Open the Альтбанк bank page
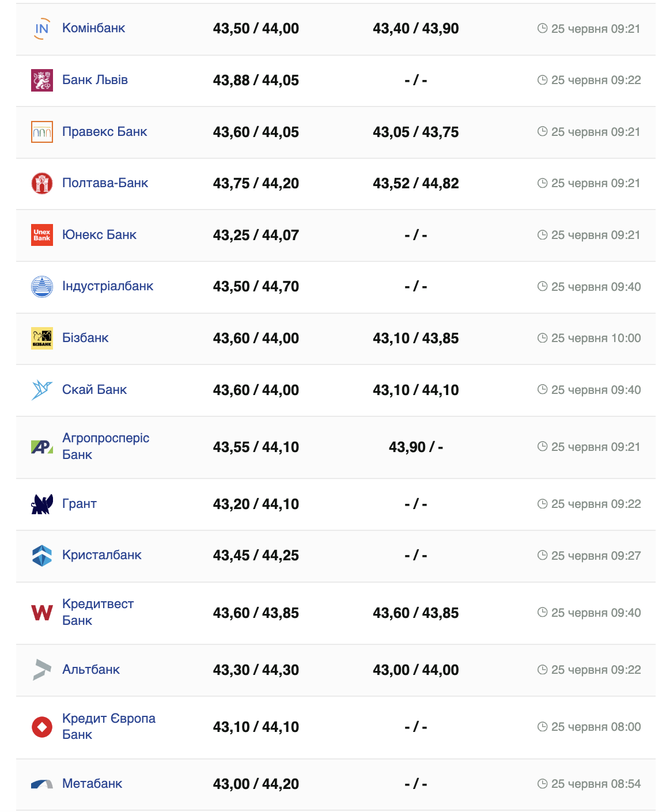Image resolution: width=666 pixels, height=812 pixels. (x=91, y=670)
